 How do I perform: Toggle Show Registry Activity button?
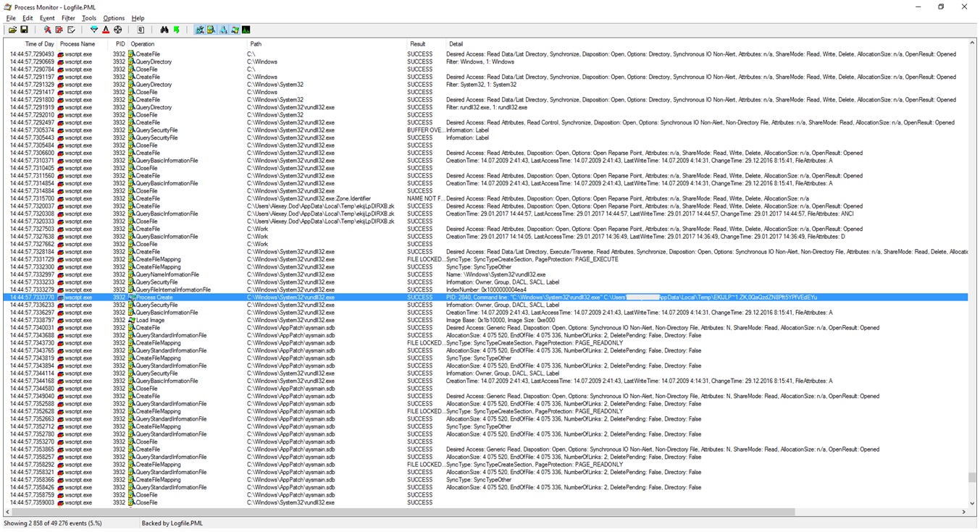click(x=199, y=30)
